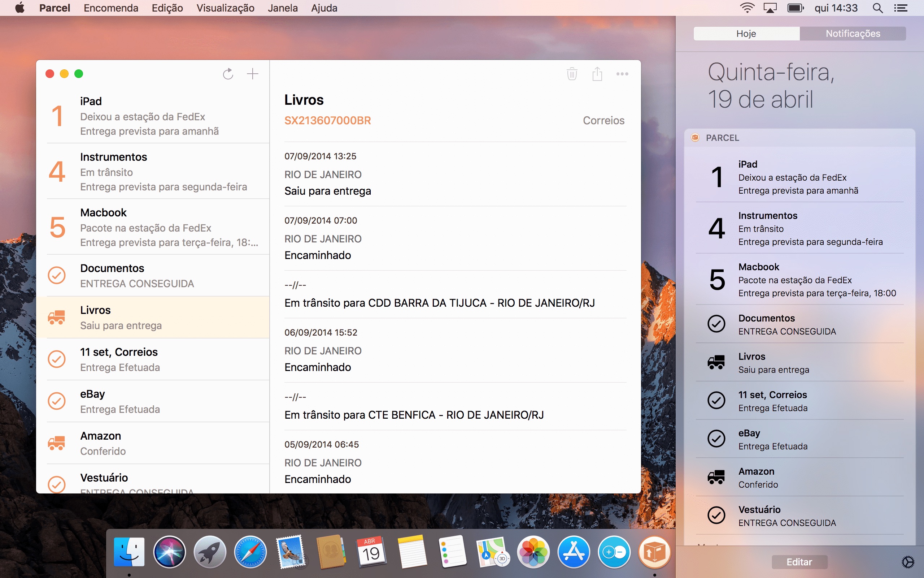Refresh deliveries with the reload icon
This screenshot has height=578, width=924.
click(x=228, y=74)
